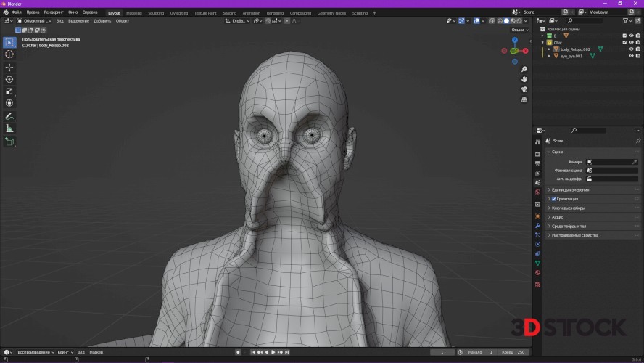Image resolution: width=644 pixels, height=363 pixels.
Task: Open Global transform orientation dropdown
Action: [x=237, y=21]
